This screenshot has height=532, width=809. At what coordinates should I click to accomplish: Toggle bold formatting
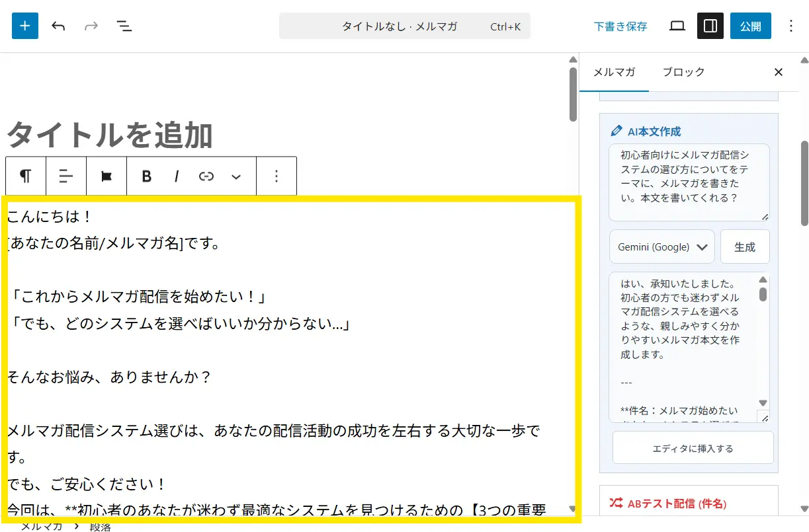point(147,176)
